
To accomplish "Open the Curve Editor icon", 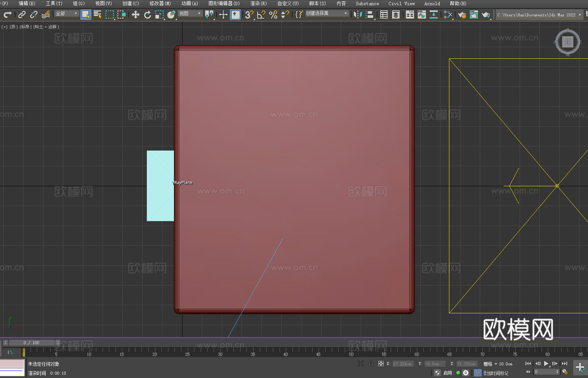I will click(422, 14).
